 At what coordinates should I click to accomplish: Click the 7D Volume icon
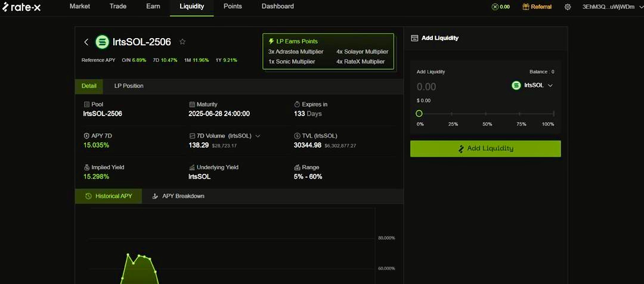coord(192,136)
